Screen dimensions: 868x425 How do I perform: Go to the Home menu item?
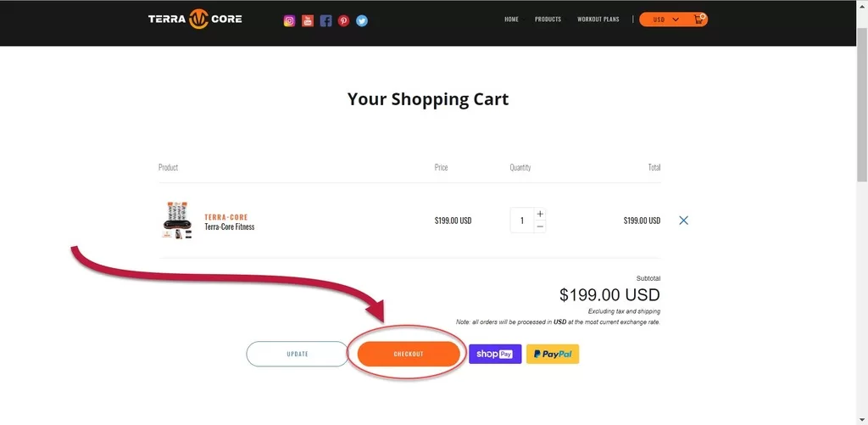[511, 20]
